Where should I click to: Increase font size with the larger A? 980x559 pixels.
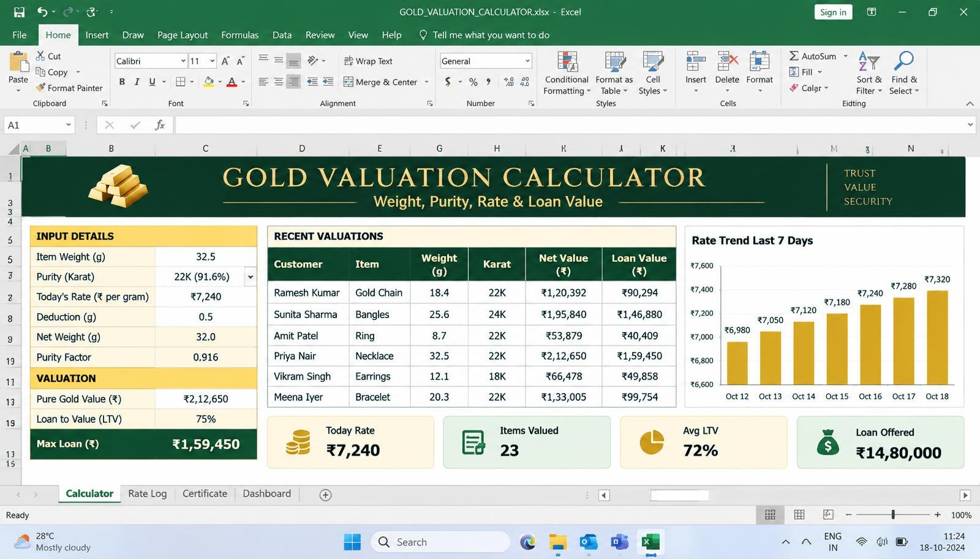coord(225,61)
